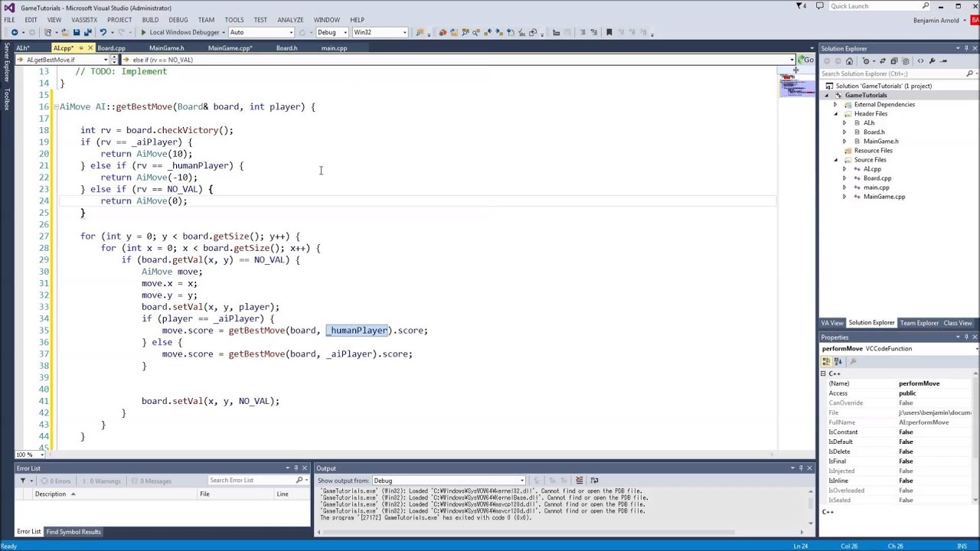The height and width of the screenshot is (551, 980).
Task: Click the Home icon in Solution Explorer
Action: click(849, 61)
